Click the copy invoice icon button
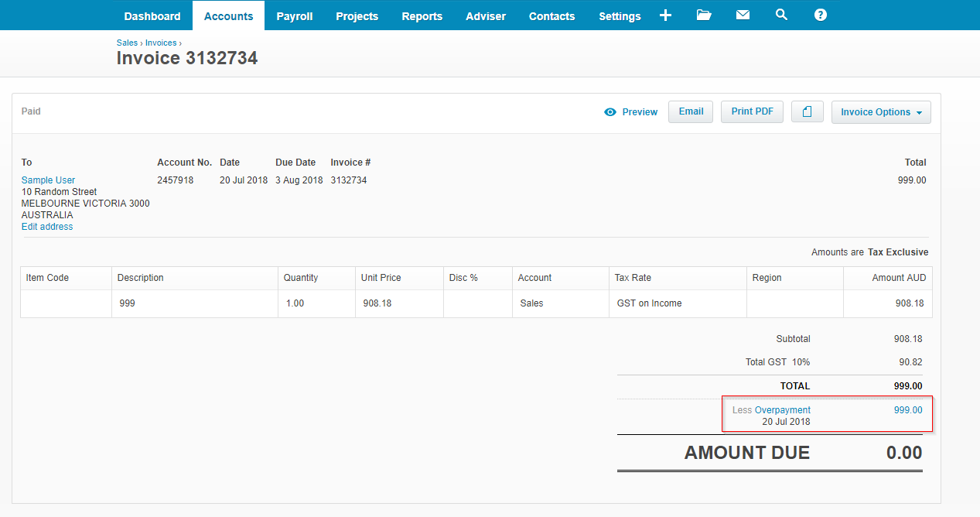The height and width of the screenshot is (517, 980). pos(807,112)
